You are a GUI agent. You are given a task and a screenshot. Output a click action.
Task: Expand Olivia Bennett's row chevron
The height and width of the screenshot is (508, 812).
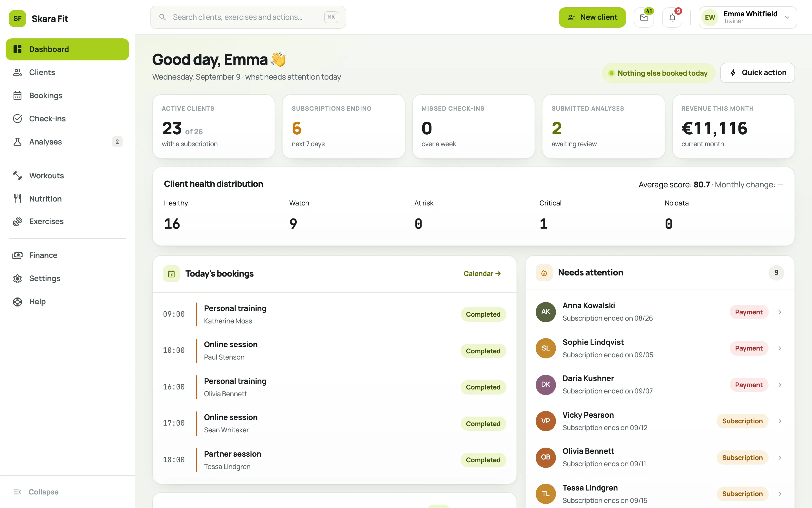pos(780,458)
